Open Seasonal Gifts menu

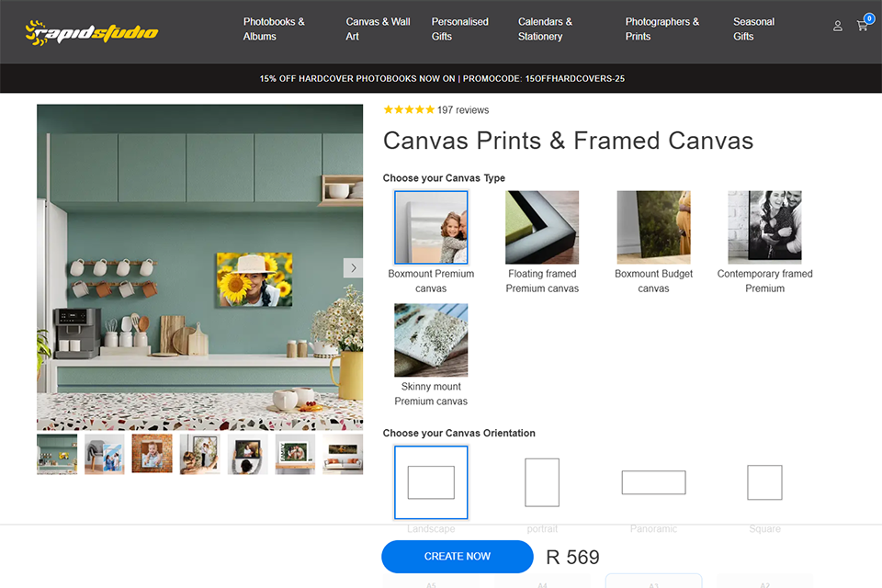click(x=753, y=28)
